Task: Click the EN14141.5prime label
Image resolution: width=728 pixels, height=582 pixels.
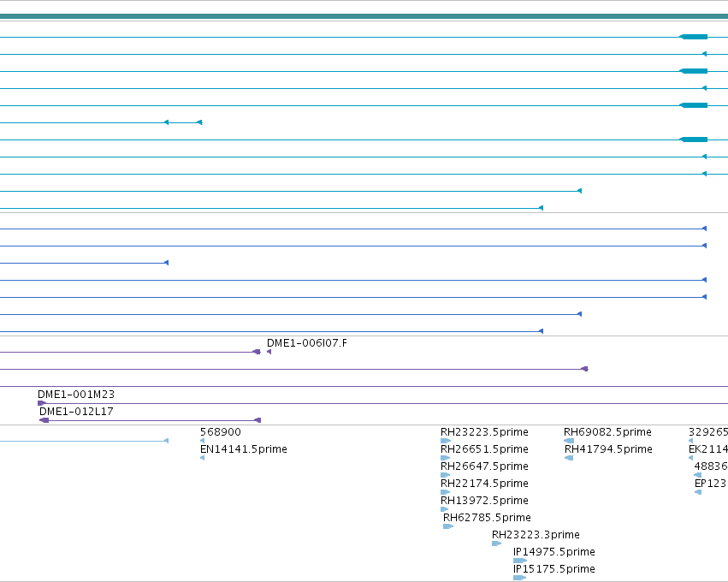Action: (243, 449)
